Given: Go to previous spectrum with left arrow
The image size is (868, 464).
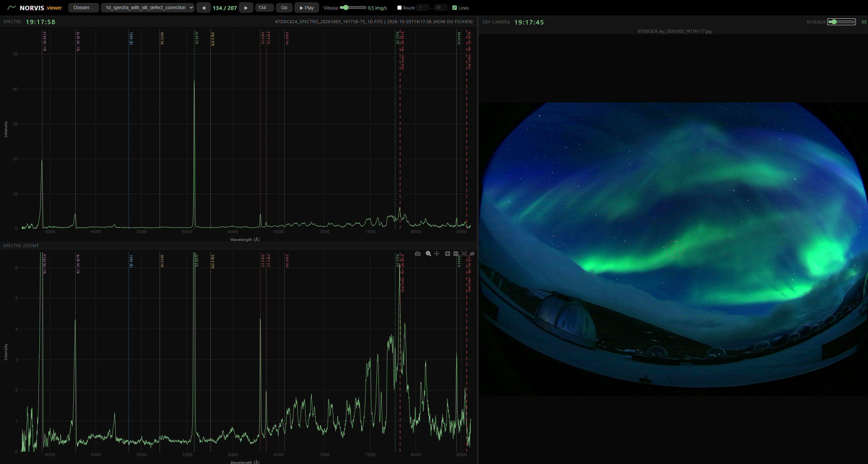Looking at the screenshot, I should (x=204, y=7).
